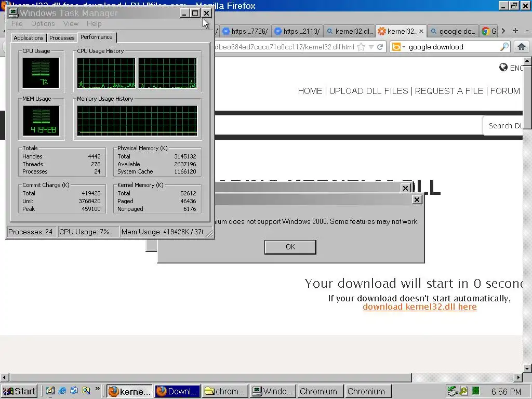Switch to kerne... Firefox taskbar button

click(130, 391)
